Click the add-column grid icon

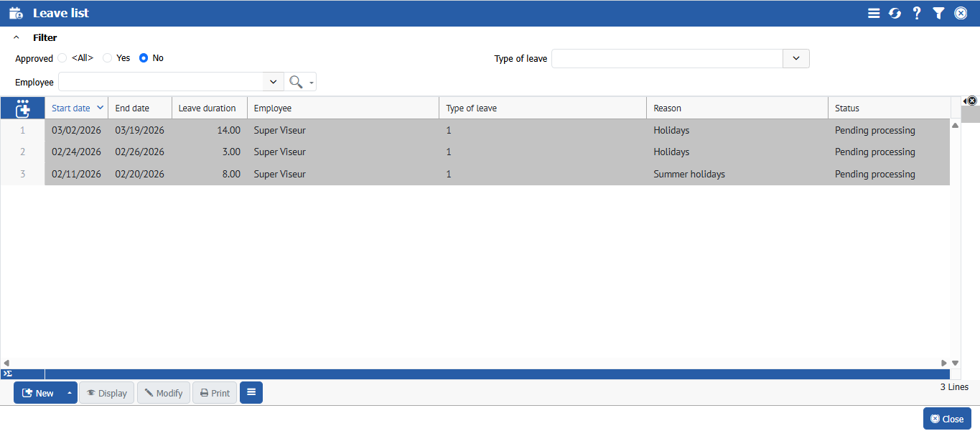pos(22,108)
